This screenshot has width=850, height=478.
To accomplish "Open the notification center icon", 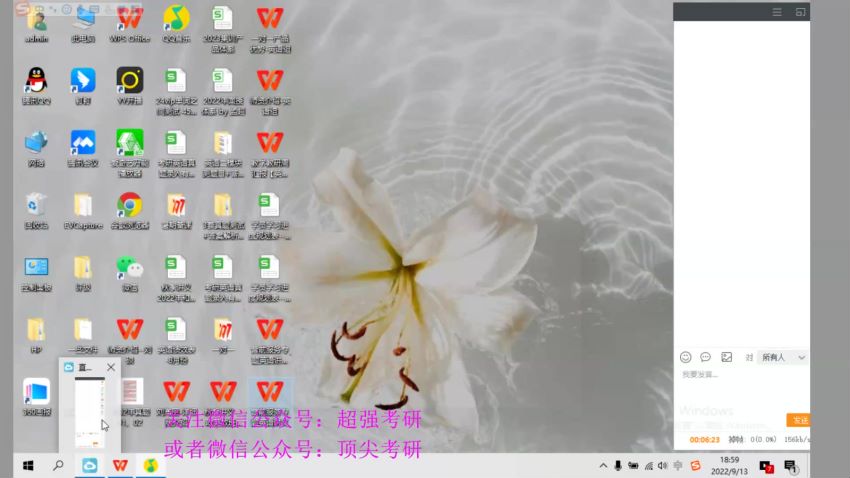I will 790,466.
